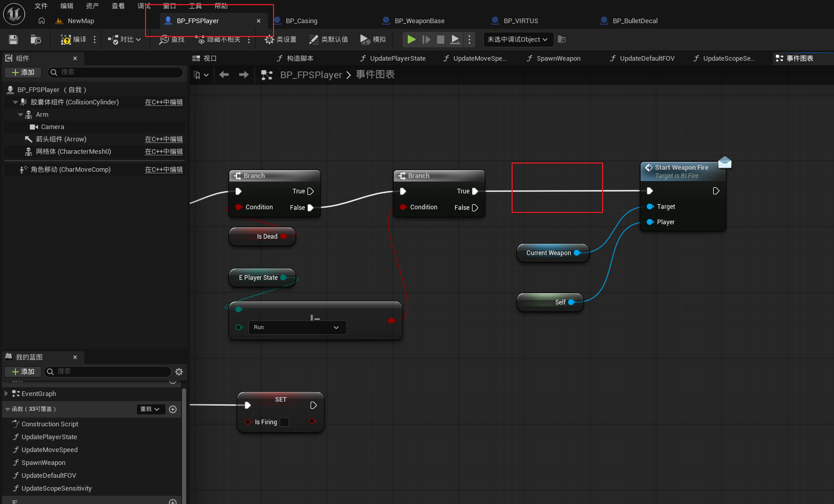Click the Components panel search field
Image resolution: width=834 pixels, height=504 pixels.
pos(116,73)
